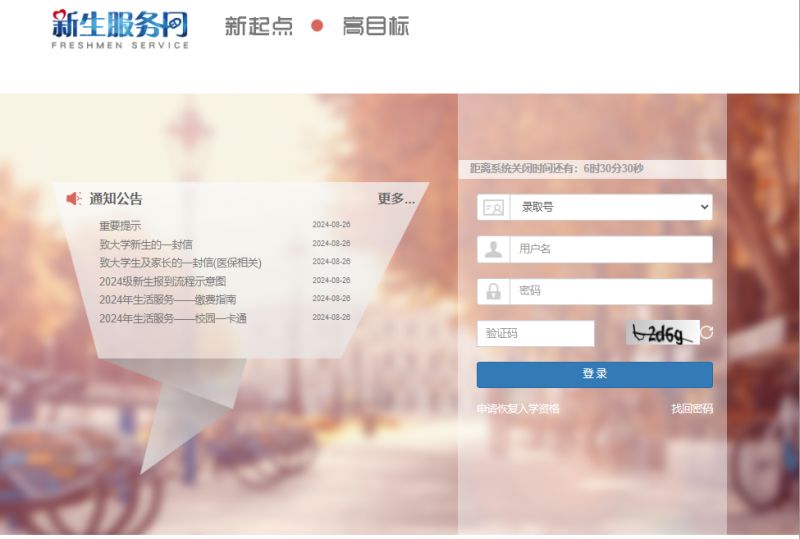The width and height of the screenshot is (800, 539).
Task: Click the 高目标 slogan text
Action: [376, 26]
